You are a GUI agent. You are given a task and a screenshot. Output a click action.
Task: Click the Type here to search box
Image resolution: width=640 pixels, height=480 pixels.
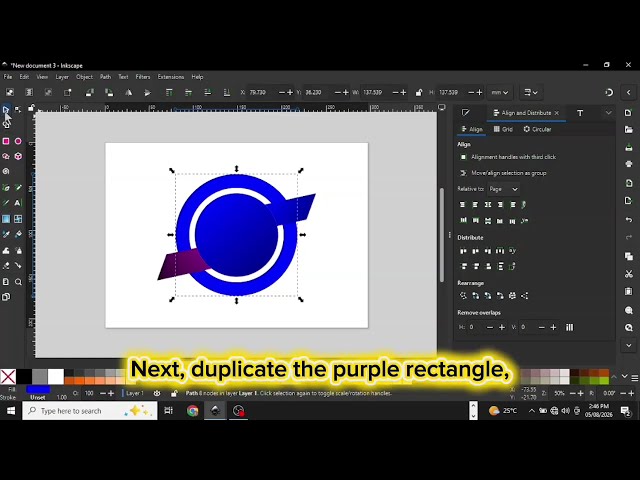click(90, 411)
